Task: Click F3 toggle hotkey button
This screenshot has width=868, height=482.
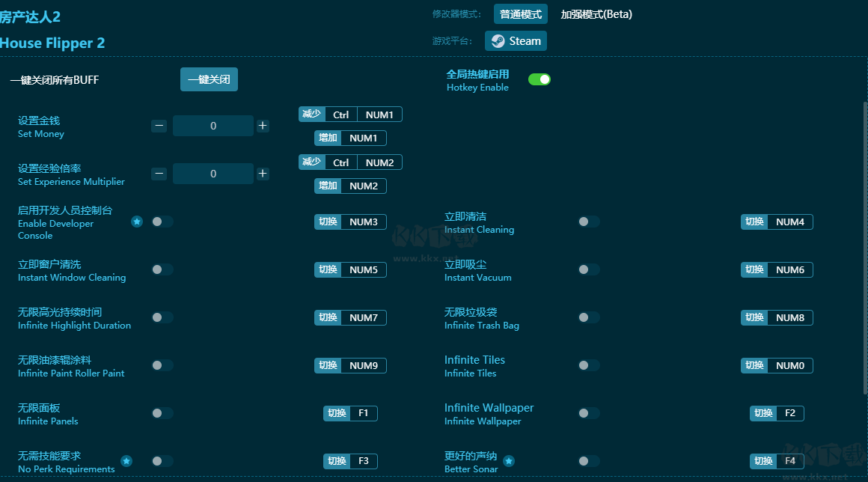Action: tap(350, 461)
